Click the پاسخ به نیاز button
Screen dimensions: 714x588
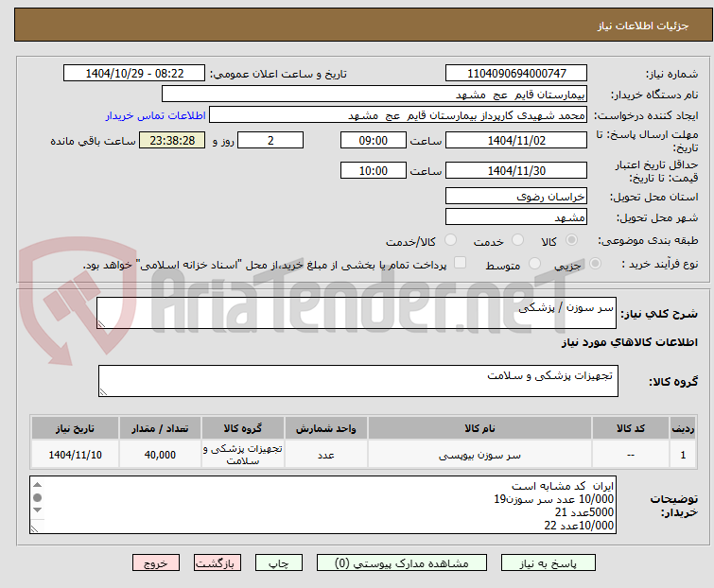click(549, 563)
